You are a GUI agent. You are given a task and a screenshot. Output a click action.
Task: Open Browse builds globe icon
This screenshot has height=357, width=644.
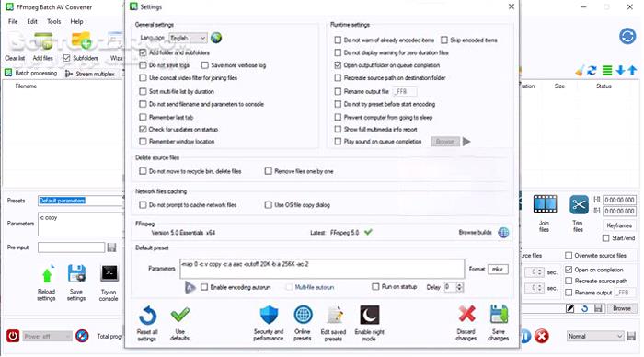point(503,233)
